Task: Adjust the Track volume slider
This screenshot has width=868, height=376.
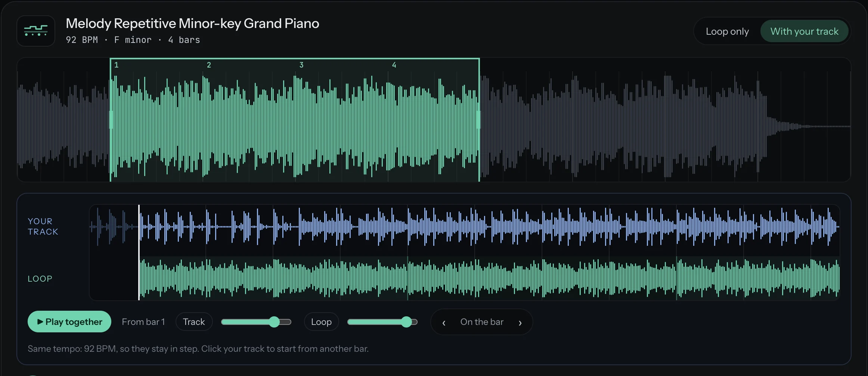Action: (256, 322)
